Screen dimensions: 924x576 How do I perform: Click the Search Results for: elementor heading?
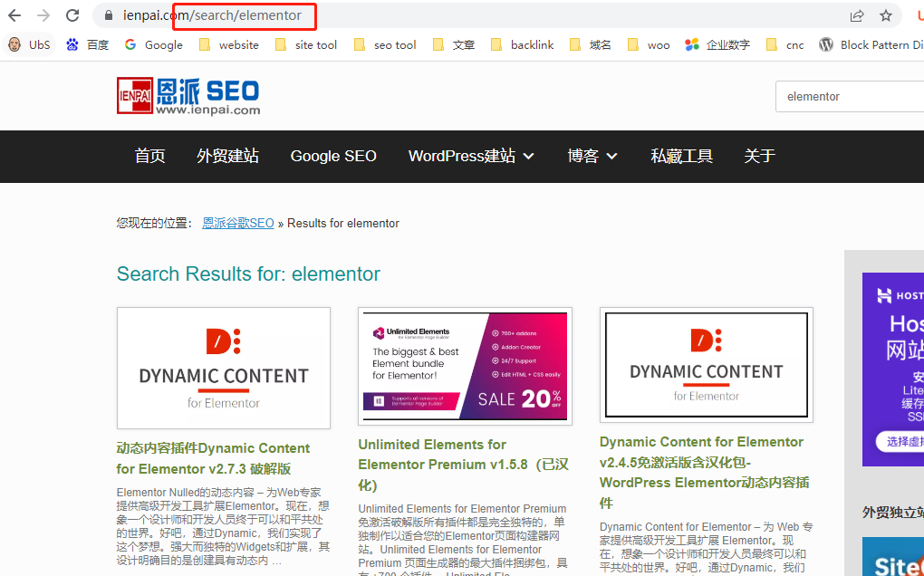[248, 274]
